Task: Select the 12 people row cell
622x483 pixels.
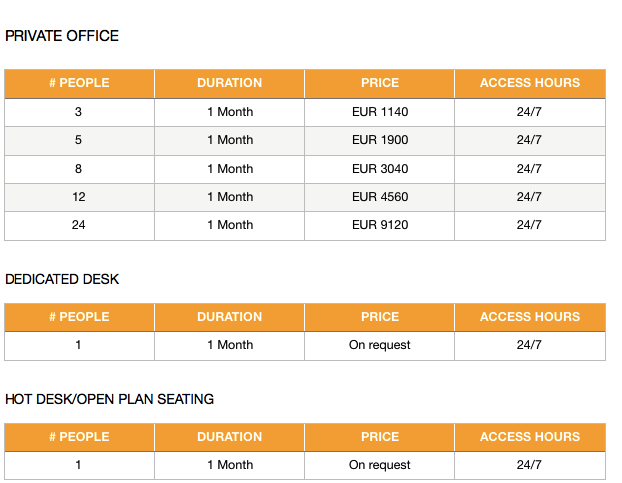Action: point(79,197)
